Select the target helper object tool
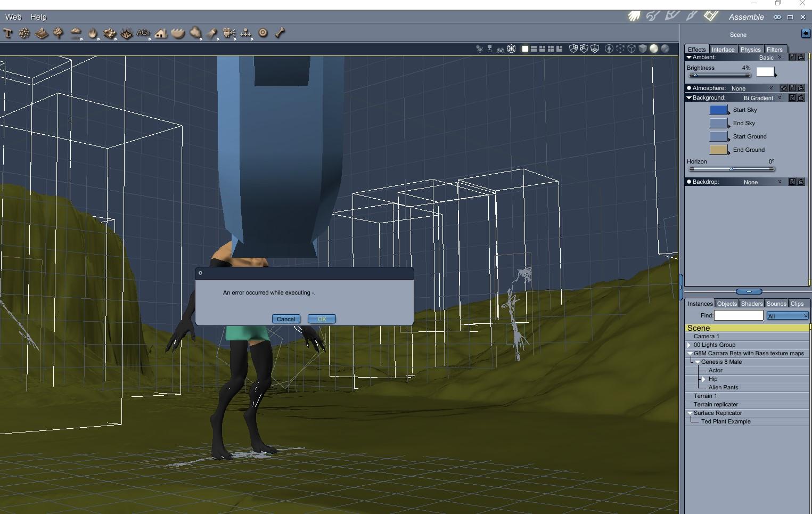 [263, 33]
